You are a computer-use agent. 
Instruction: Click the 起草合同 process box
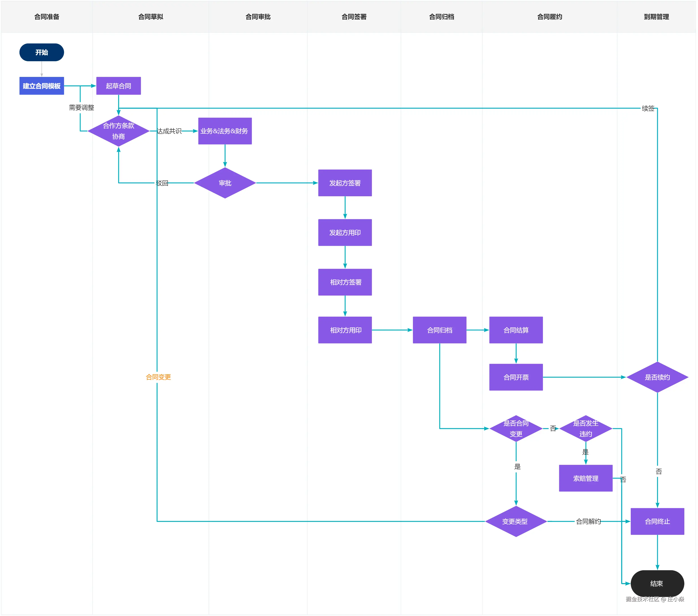coord(119,86)
